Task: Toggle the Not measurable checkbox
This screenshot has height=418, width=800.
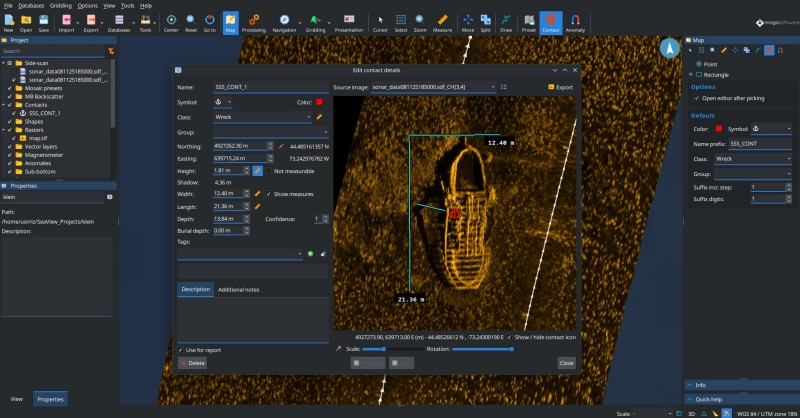Action: 268,171
